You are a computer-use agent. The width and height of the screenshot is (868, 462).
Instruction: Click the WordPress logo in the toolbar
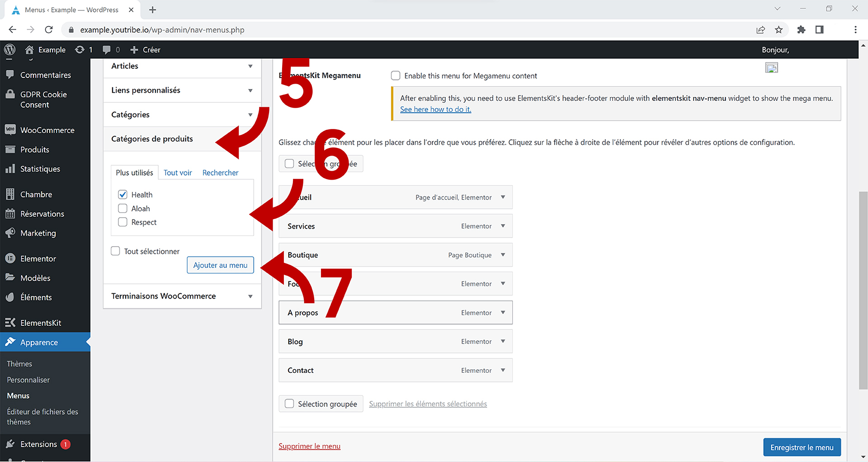9,50
